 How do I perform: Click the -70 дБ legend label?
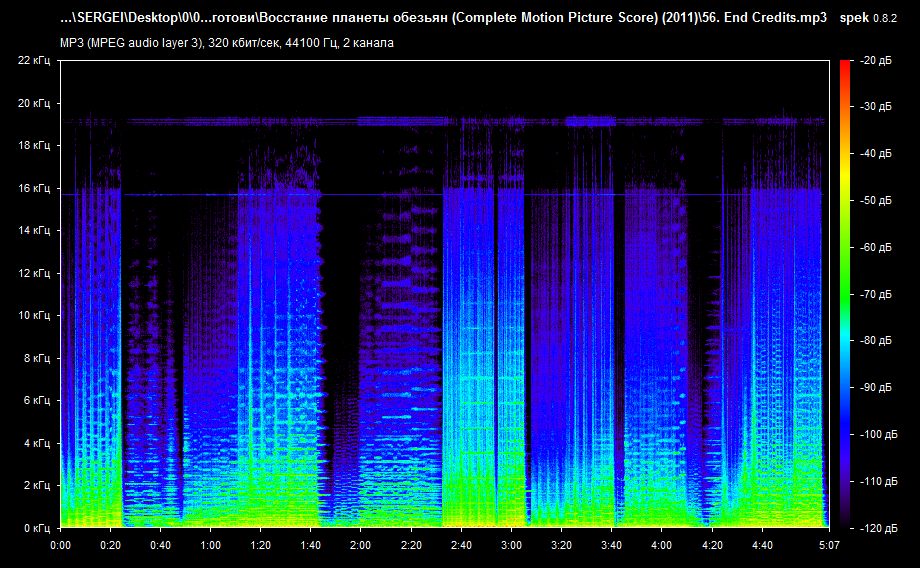point(875,294)
